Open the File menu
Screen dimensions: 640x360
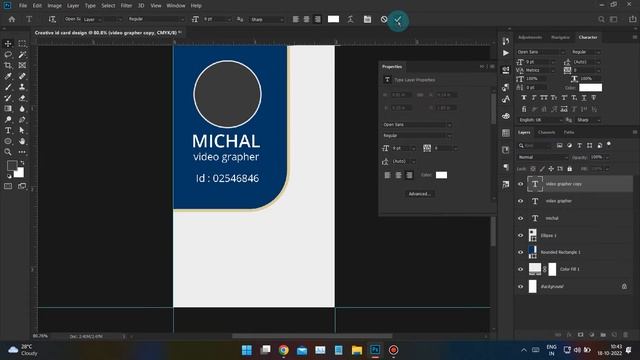[23, 6]
